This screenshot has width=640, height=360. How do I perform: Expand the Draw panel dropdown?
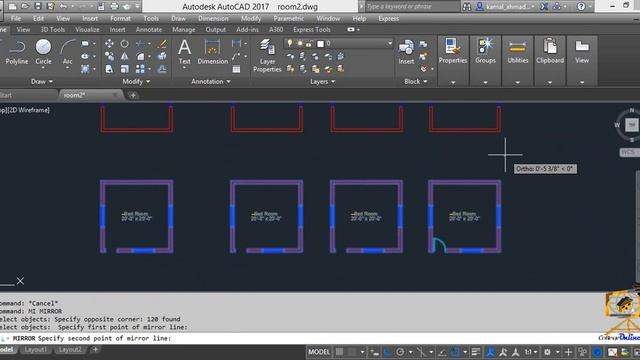[42, 82]
